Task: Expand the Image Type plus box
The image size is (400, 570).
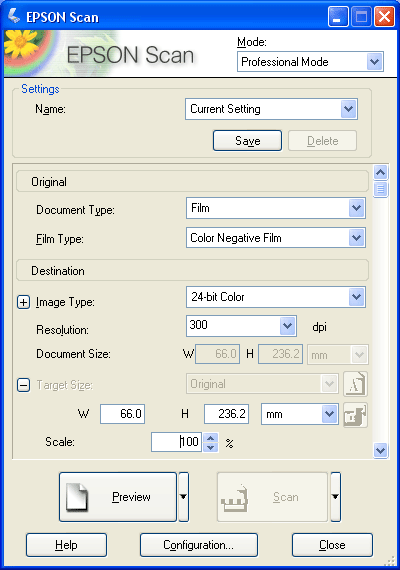Action: click(23, 302)
